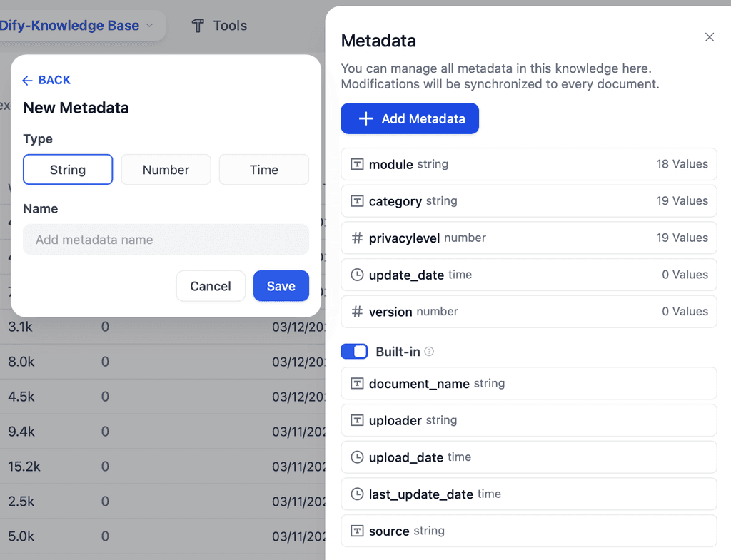
Task: Select the Time metadata type
Action: (x=263, y=169)
